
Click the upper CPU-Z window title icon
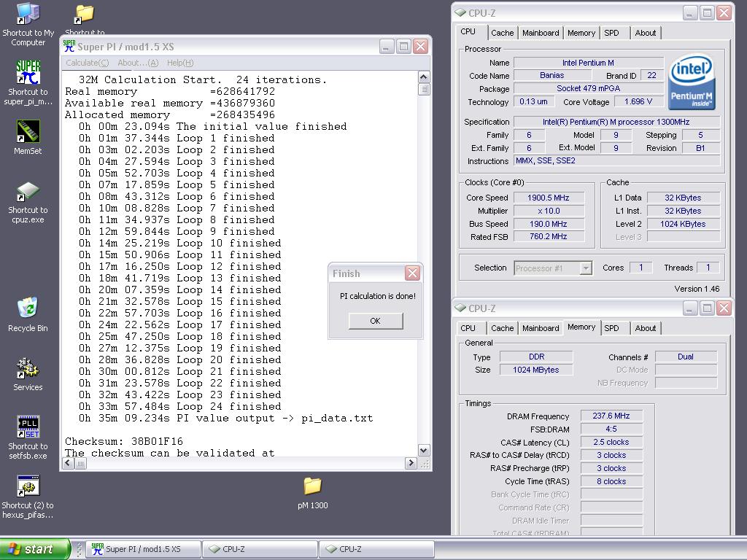pyautogui.click(x=460, y=13)
